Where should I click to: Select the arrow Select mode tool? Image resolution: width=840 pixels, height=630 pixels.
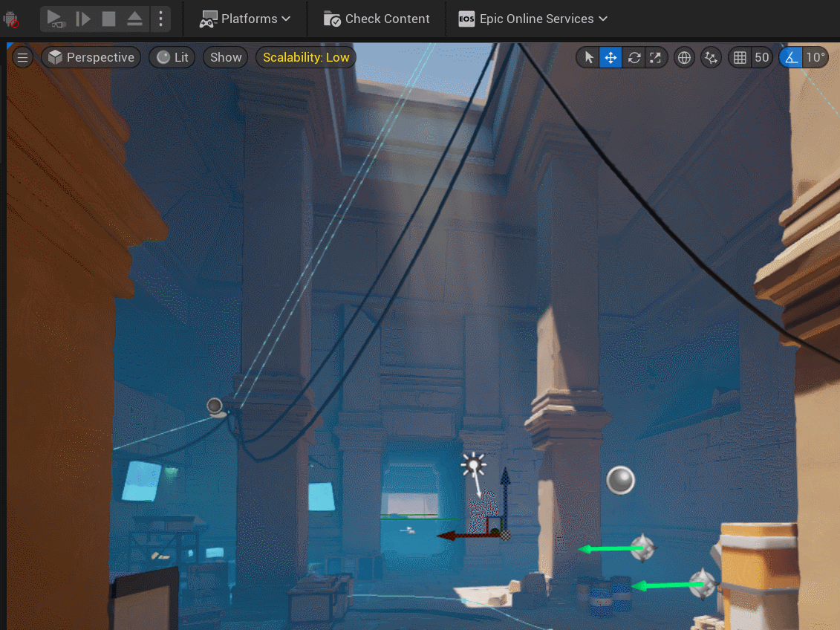coord(589,58)
